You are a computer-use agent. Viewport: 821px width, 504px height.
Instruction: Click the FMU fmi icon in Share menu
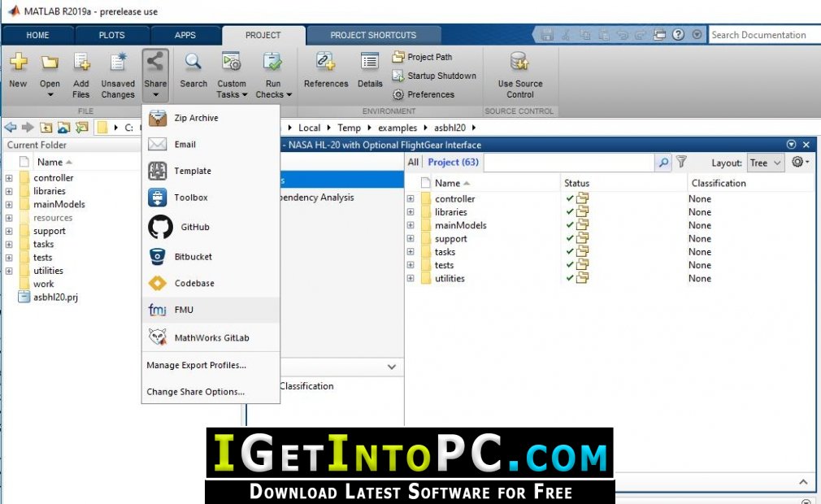[x=157, y=310]
